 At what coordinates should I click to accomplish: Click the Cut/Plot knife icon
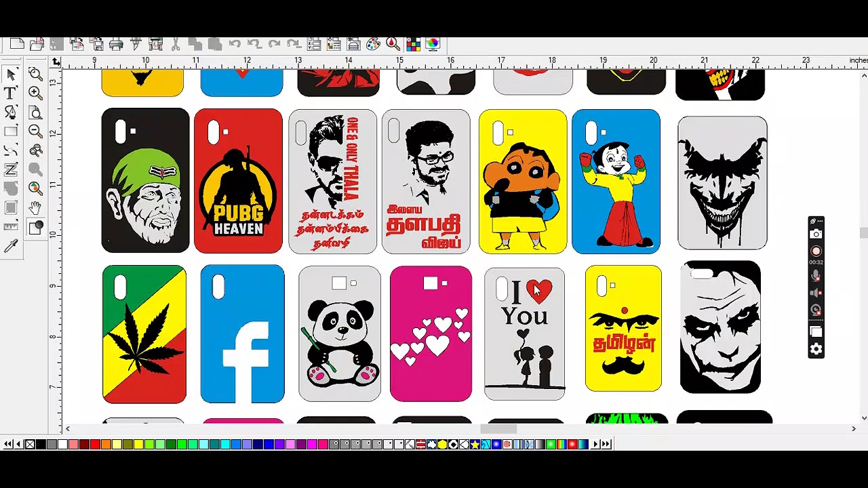pyautogui.click(x=136, y=44)
